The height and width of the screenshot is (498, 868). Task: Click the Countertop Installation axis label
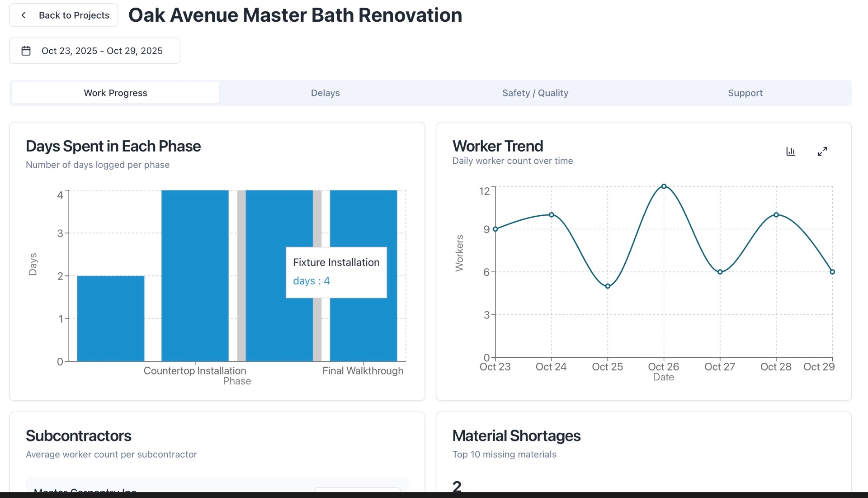tap(195, 371)
